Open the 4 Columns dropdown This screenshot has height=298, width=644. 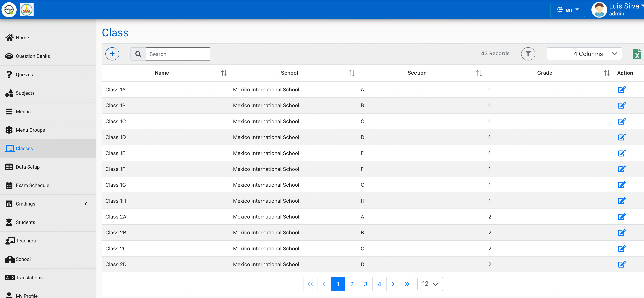584,54
